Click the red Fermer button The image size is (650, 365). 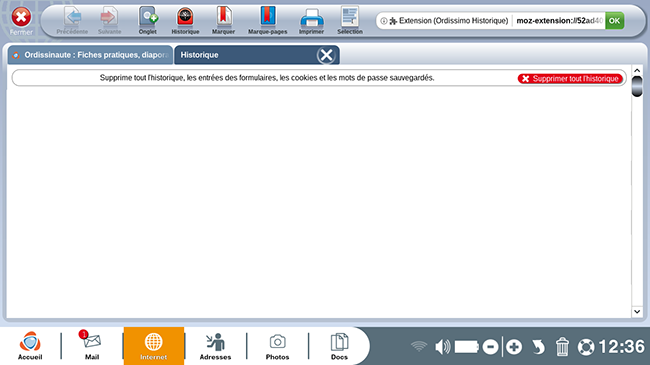(x=21, y=21)
